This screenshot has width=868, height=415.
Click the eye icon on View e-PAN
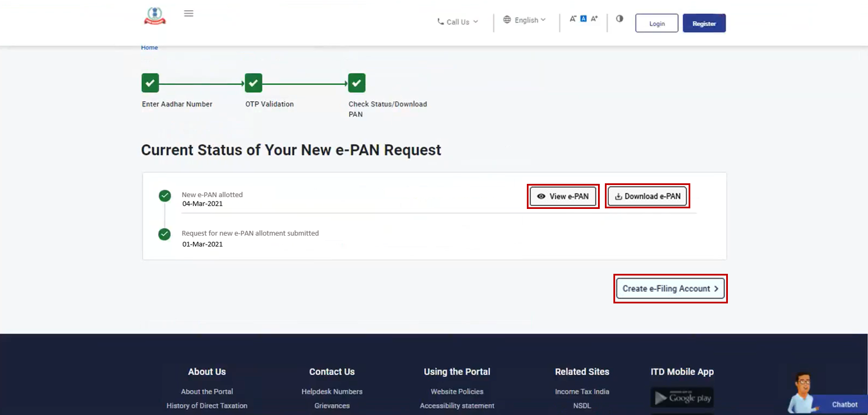point(541,196)
